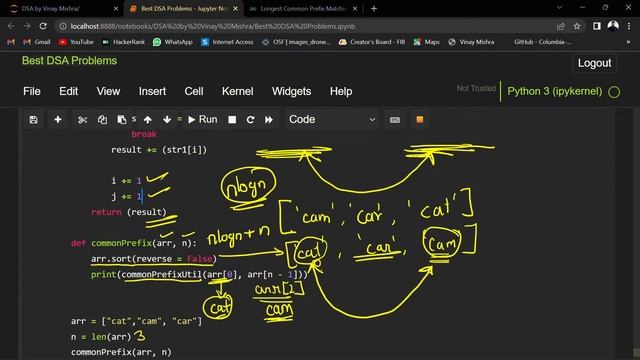This screenshot has width=640, height=360.
Task: Go forward with the browser forward arrow
Action: click(x=27, y=26)
